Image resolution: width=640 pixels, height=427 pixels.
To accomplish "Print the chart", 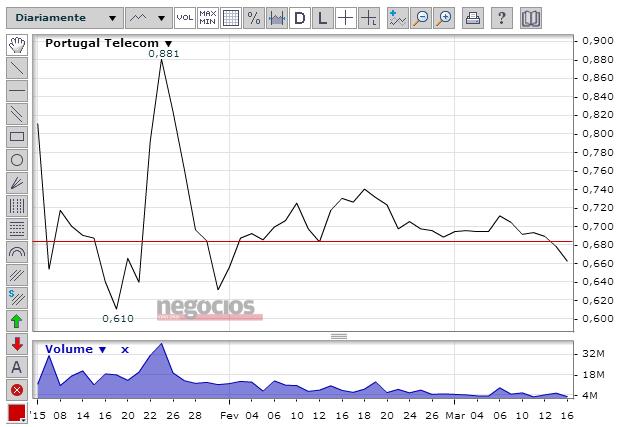I will pos(473,18).
